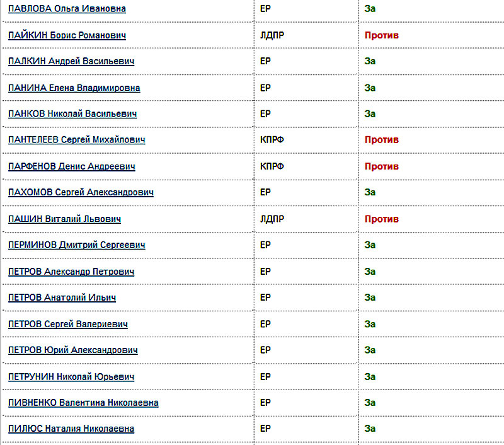This screenshot has width=504, height=445.
Task: Open ПЕТРОВ Александр Петрович link
Action: [x=71, y=272]
